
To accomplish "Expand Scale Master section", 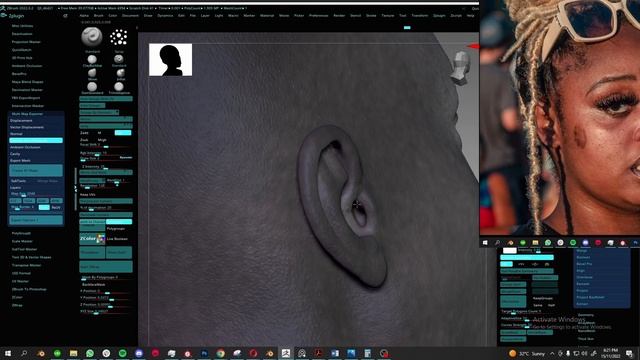I will (x=22, y=241).
